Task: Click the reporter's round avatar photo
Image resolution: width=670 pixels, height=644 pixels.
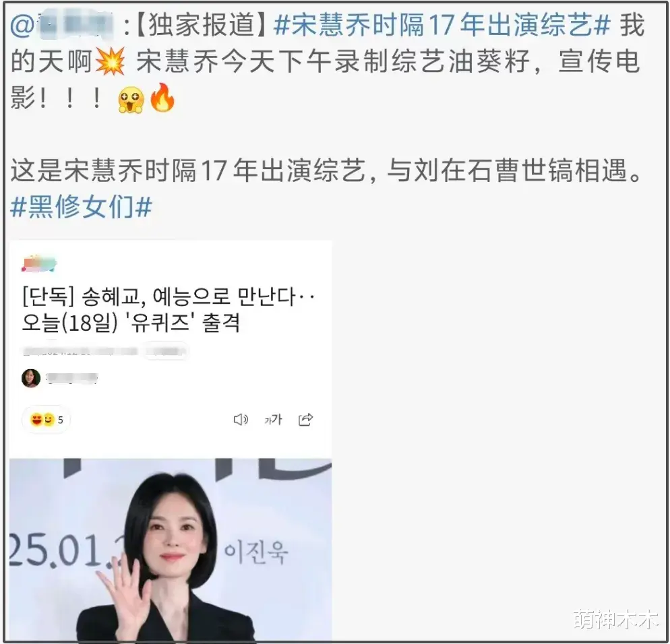Action: tap(31, 378)
